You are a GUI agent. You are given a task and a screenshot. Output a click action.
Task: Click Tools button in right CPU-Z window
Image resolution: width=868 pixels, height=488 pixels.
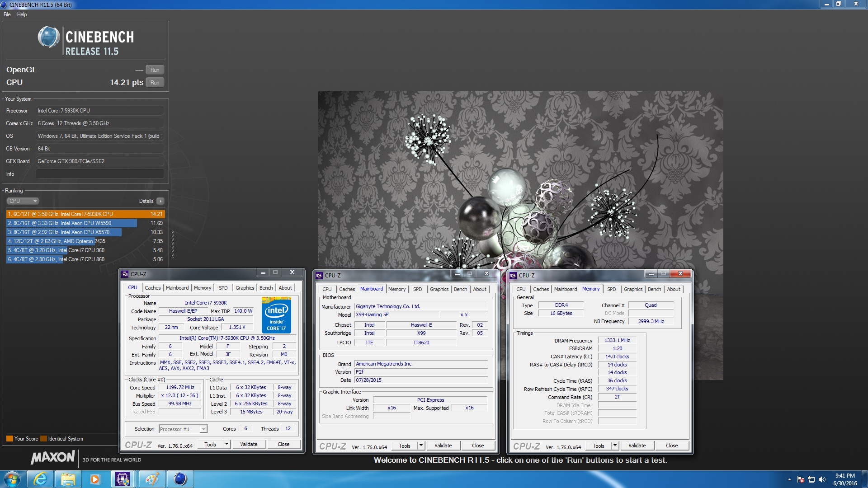599,446
